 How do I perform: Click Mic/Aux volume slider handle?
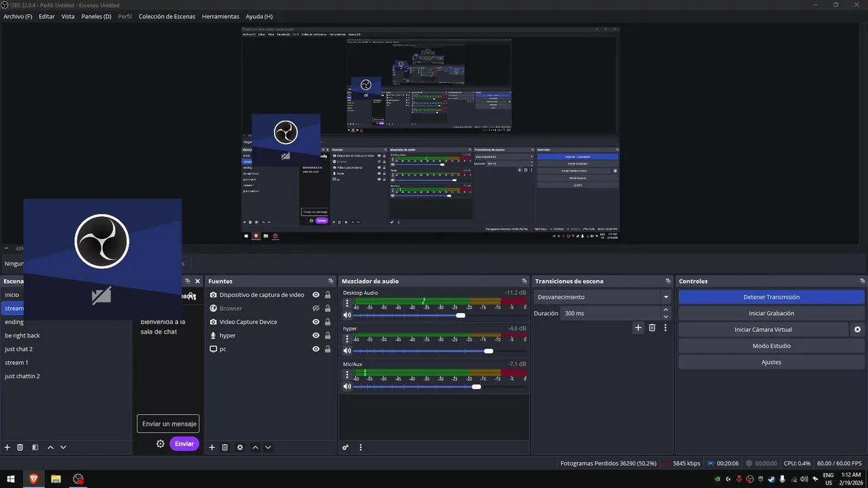476,386
